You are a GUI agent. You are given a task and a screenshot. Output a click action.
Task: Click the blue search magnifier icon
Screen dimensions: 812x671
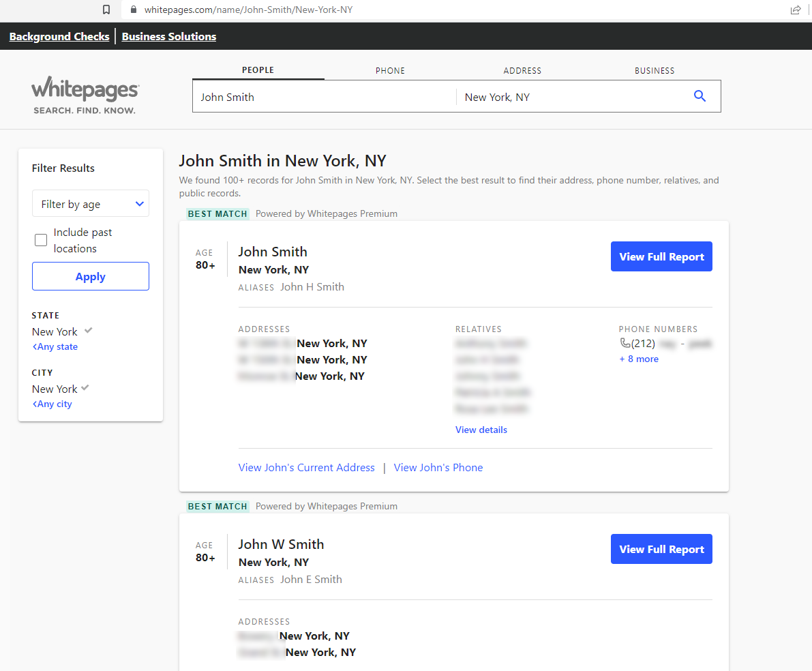click(x=700, y=96)
